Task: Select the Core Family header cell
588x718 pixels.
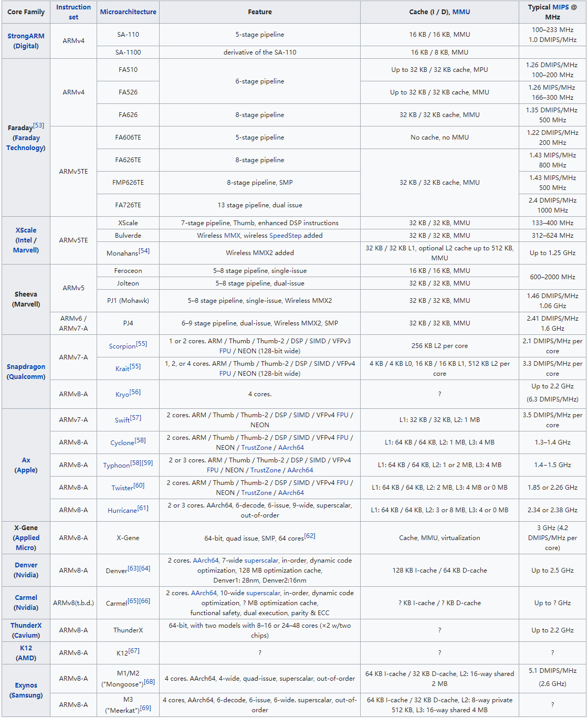Action: pyautogui.click(x=26, y=12)
